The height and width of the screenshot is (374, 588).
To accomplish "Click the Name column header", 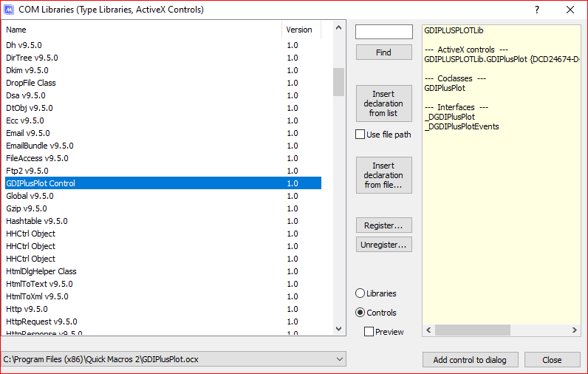I will 142,30.
